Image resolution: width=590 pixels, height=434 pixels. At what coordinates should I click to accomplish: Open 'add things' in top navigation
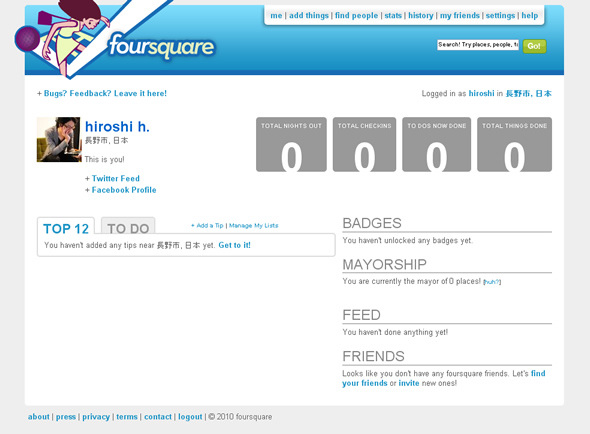(x=309, y=15)
